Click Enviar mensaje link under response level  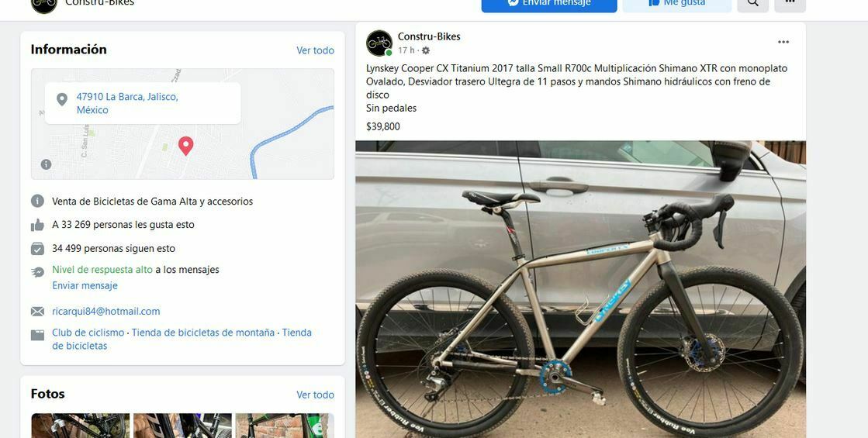pos(85,285)
